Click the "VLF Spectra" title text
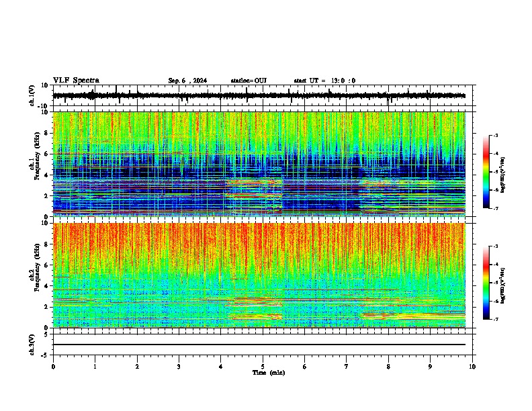The height and width of the screenshot is (411, 532). coord(76,81)
